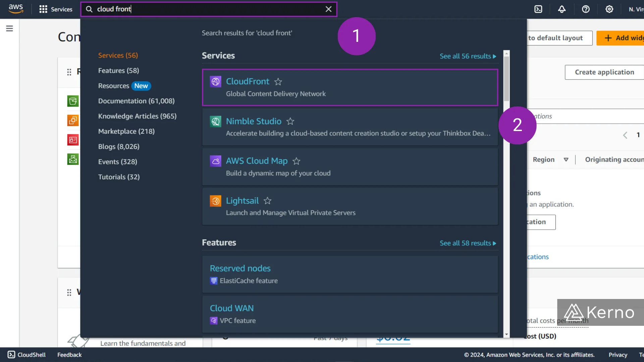Open CloudShell from the top bar icon
The image size is (644, 362).
click(538, 9)
